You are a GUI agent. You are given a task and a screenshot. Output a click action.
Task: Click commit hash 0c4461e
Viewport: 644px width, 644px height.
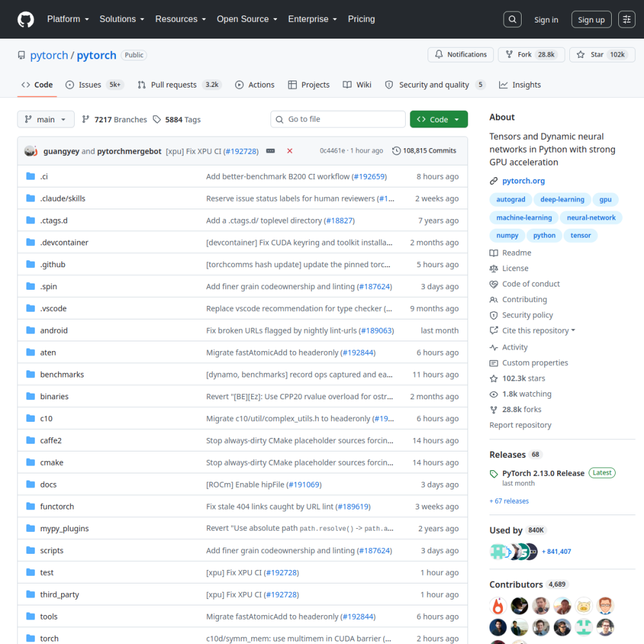point(332,151)
